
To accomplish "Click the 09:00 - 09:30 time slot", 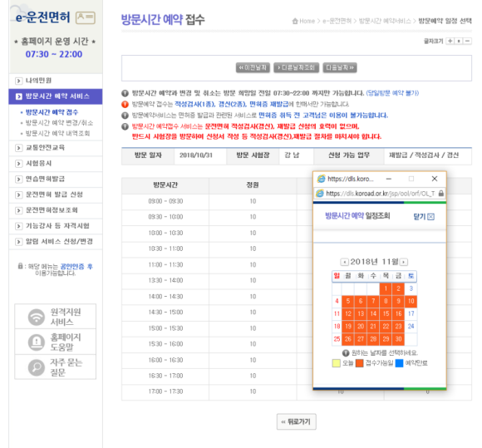I will point(165,201).
